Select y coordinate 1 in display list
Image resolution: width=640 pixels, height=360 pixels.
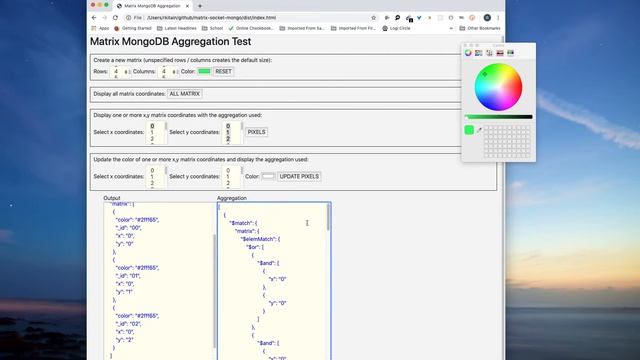[x=228, y=132]
